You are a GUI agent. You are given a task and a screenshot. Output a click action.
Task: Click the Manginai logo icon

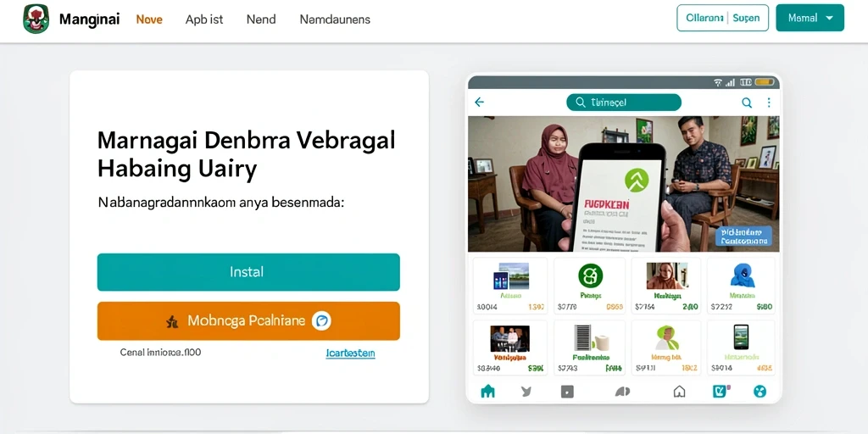(36, 19)
